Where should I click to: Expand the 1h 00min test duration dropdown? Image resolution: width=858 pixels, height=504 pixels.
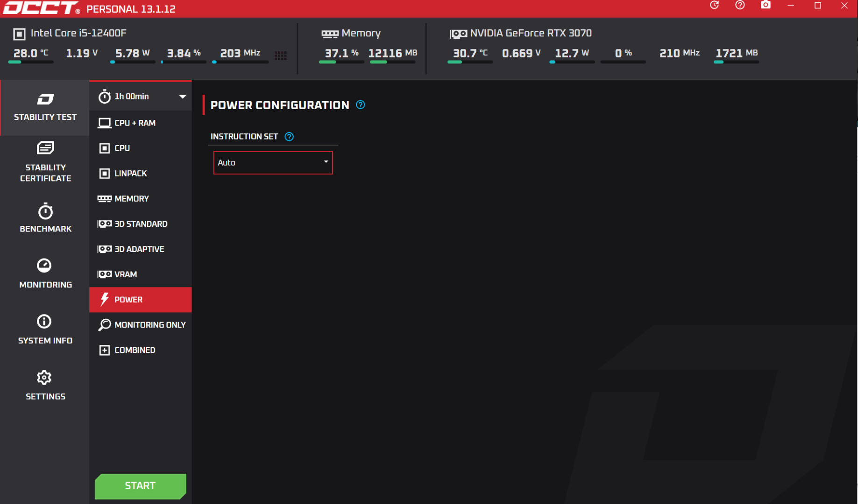[x=141, y=96]
